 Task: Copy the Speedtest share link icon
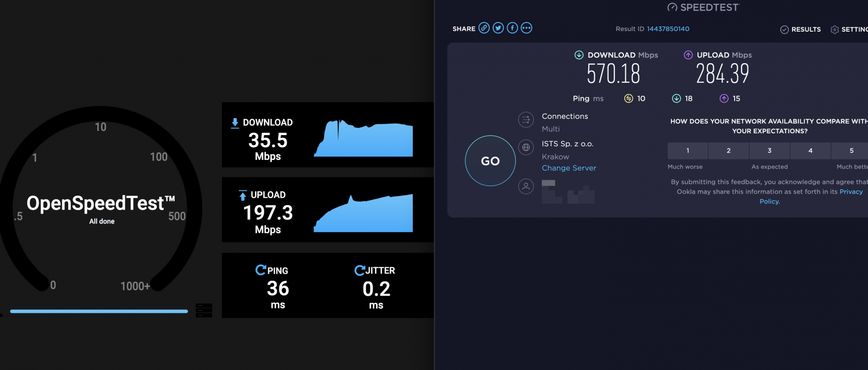tap(484, 28)
